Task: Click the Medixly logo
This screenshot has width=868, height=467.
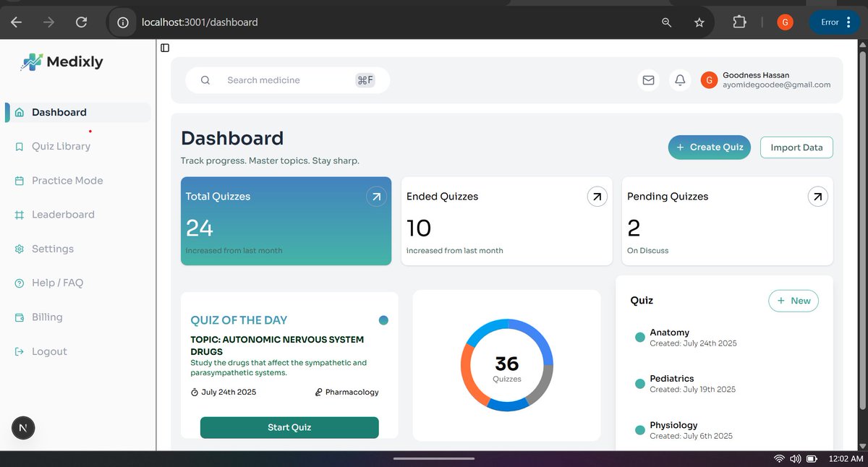Action: tap(62, 62)
